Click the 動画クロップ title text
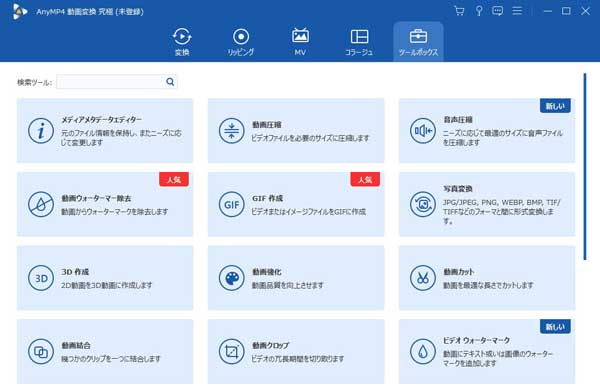The width and height of the screenshot is (600, 388). click(x=271, y=345)
